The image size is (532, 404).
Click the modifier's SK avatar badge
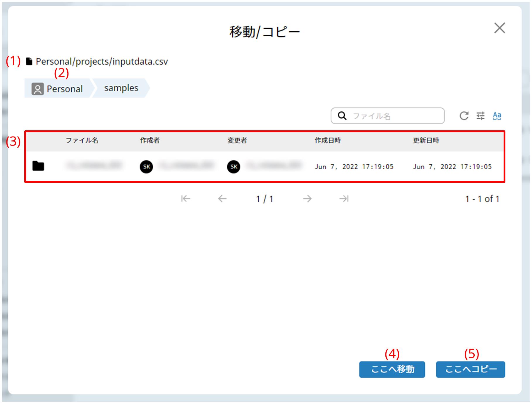point(234,167)
